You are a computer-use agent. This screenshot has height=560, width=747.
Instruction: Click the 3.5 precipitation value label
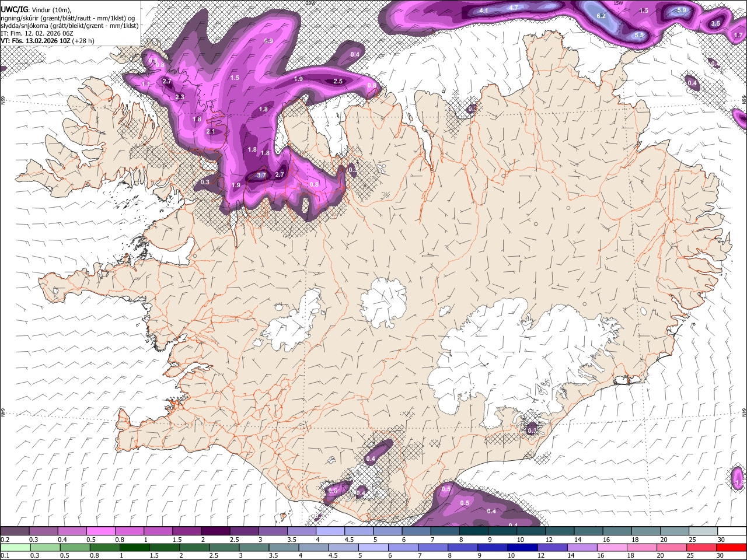(715, 23)
